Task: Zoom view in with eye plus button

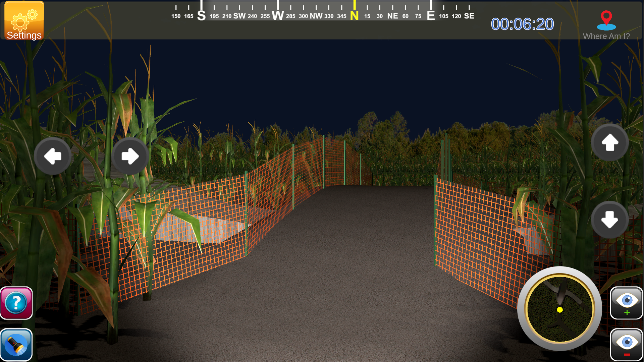Action: point(627,303)
